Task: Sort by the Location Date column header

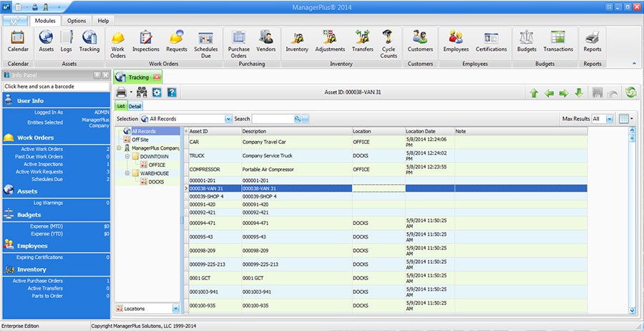Action: point(429,131)
